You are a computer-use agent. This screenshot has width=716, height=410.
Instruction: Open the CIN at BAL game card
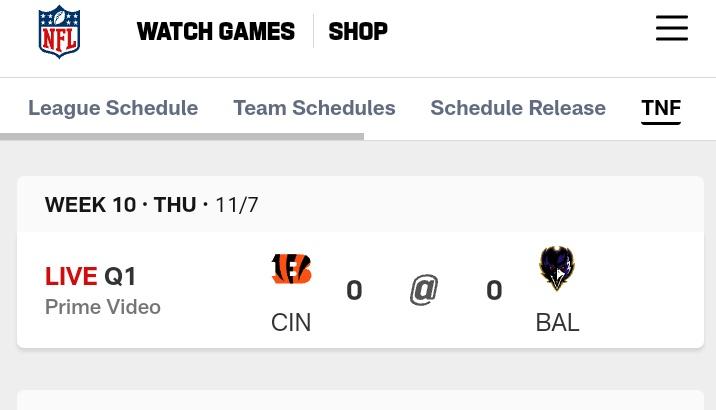click(360, 290)
